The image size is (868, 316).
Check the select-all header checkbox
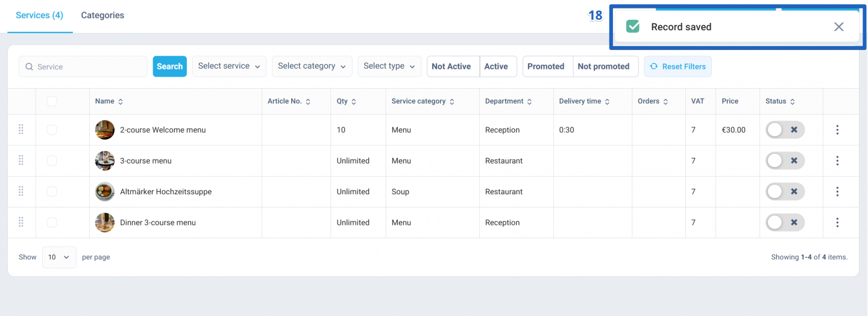tap(52, 101)
